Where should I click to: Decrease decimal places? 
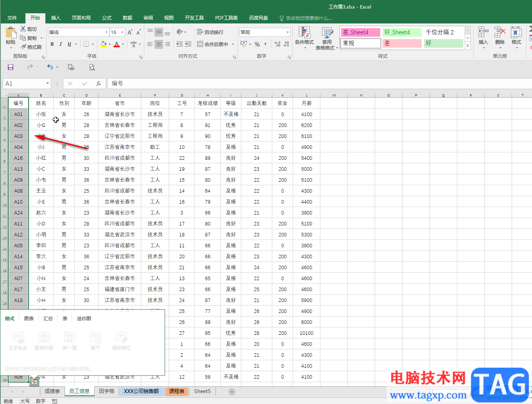pos(286,44)
